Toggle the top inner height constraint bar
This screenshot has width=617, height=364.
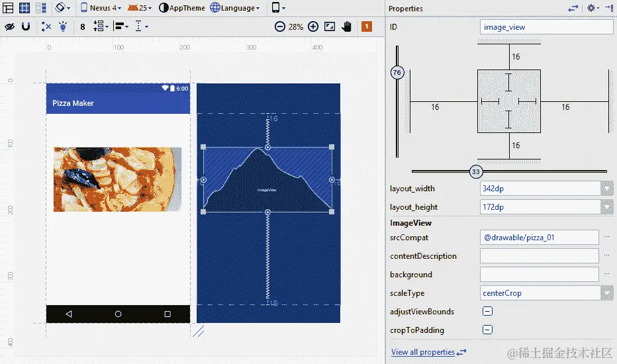(509, 83)
